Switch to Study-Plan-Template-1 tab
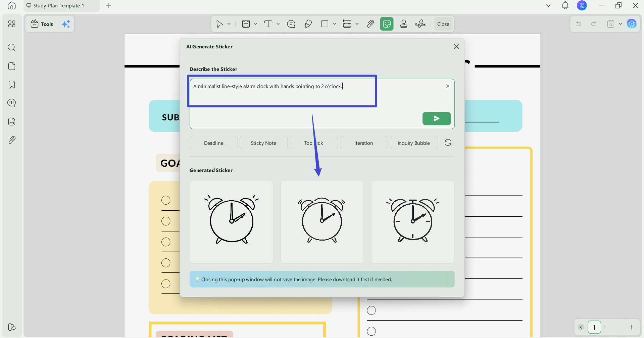 [x=61, y=6]
